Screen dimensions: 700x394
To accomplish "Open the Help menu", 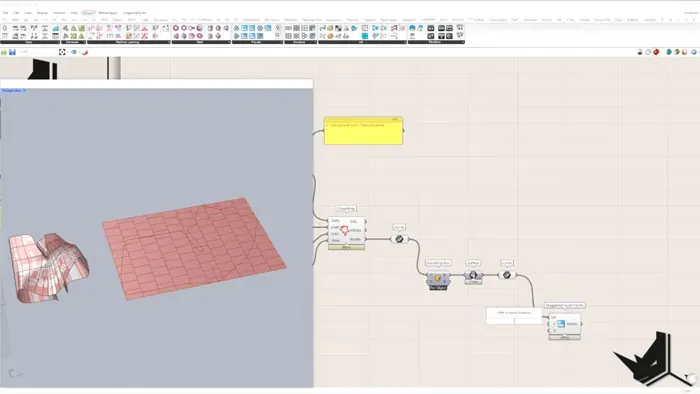I will [x=74, y=13].
